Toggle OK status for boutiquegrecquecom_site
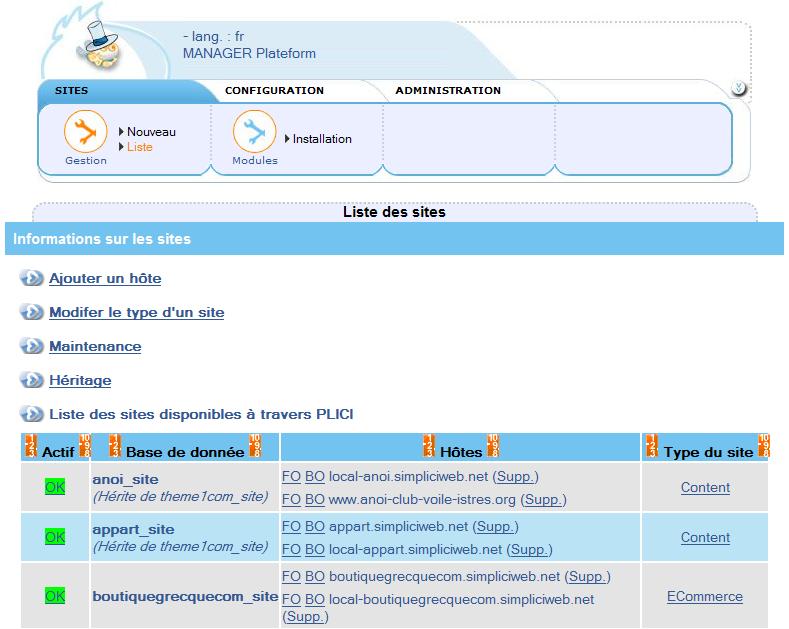The image size is (789, 629). 55,596
